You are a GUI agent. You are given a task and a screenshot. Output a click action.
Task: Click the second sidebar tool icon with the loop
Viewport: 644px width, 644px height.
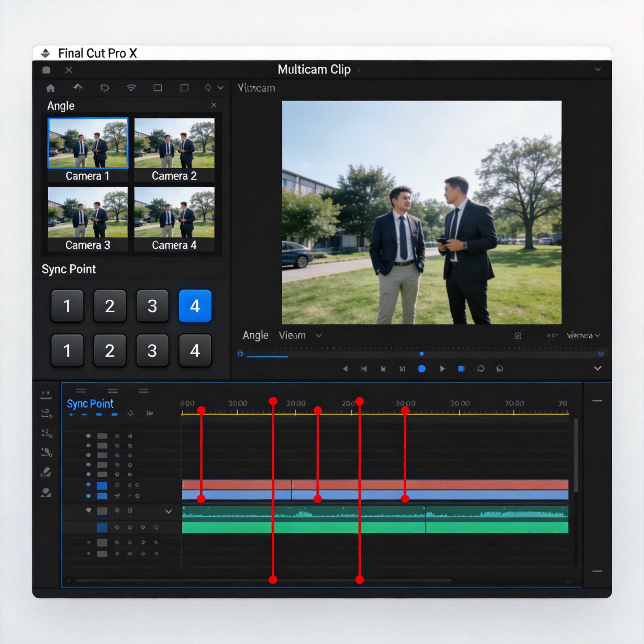47,414
